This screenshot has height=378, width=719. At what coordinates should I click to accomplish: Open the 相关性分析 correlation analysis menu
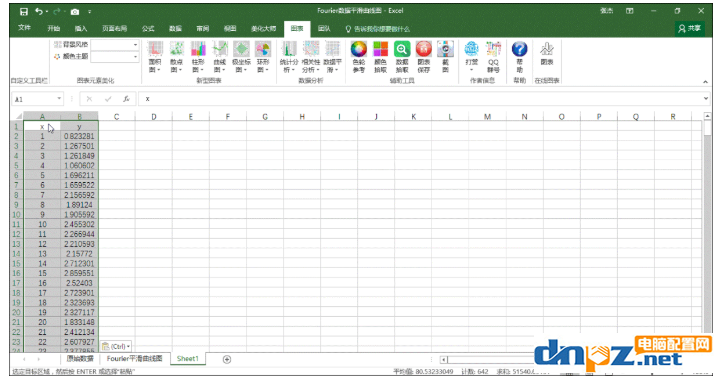coord(311,57)
